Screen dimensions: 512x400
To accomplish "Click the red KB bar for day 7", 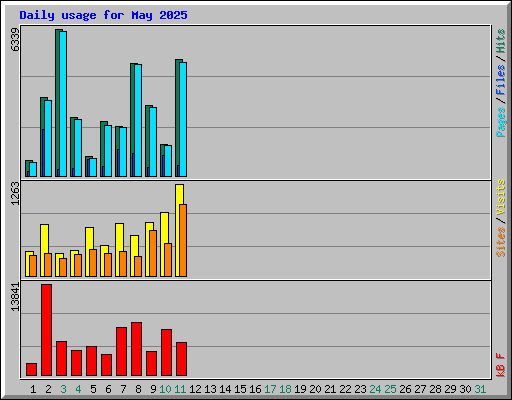I will tap(121, 352).
